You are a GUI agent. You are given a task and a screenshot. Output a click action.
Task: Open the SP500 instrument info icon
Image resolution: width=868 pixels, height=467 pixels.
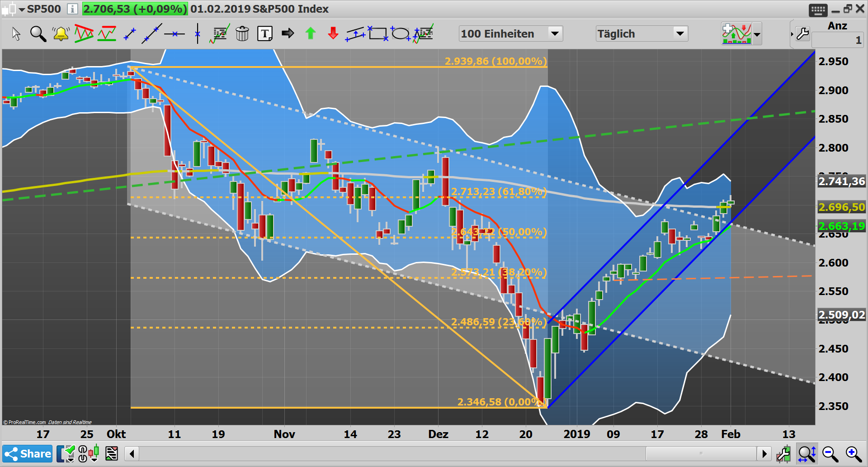coord(72,9)
